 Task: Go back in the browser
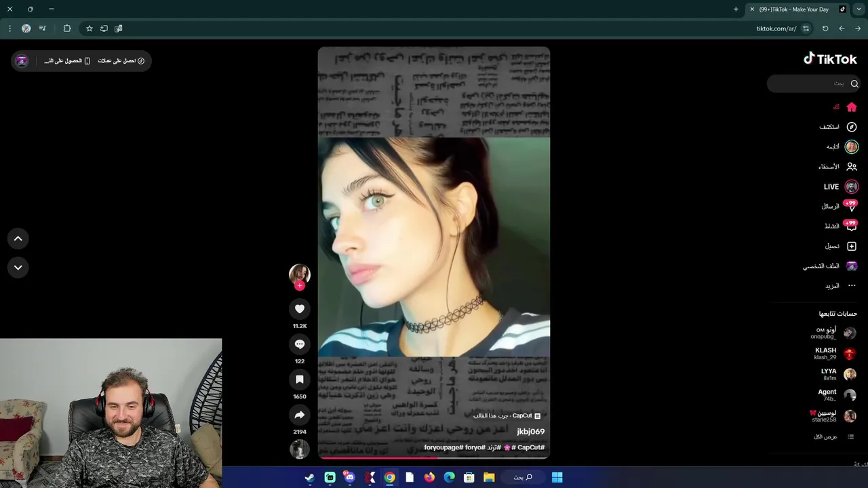tap(842, 28)
